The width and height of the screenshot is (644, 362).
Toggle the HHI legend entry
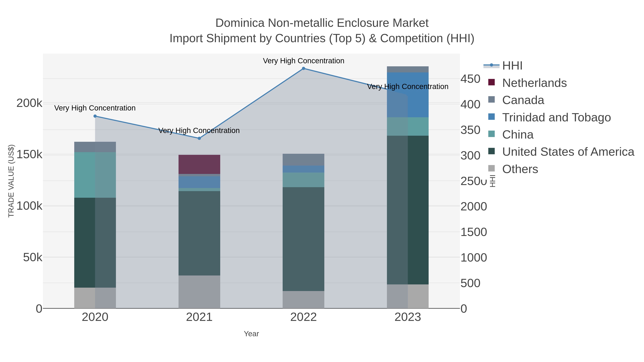point(503,66)
